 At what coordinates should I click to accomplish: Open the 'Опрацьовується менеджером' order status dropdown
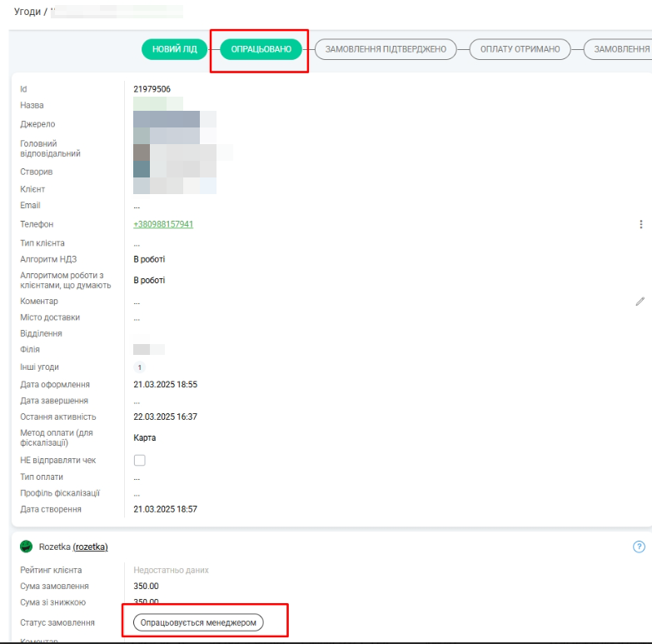tap(198, 622)
